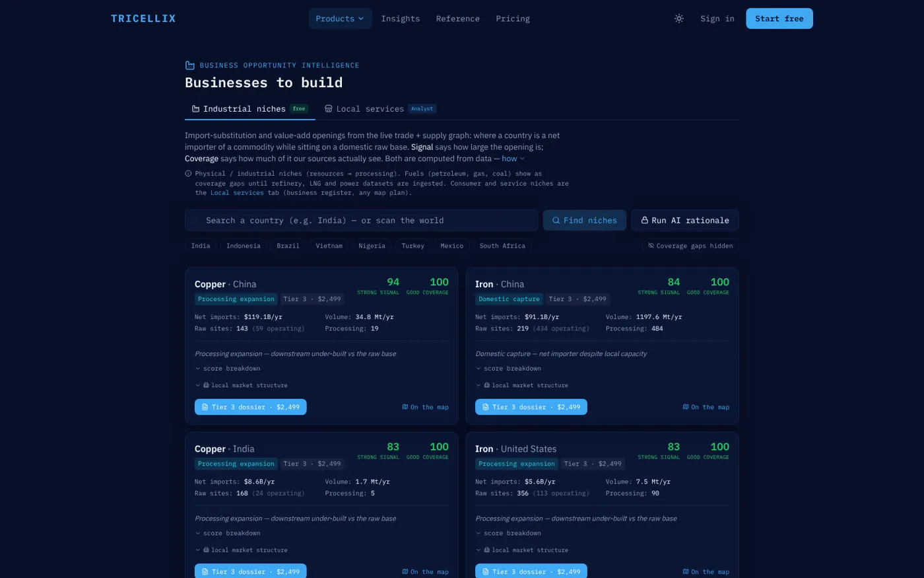Click Sign in link
924x578 pixels.
tap(717, 18)
